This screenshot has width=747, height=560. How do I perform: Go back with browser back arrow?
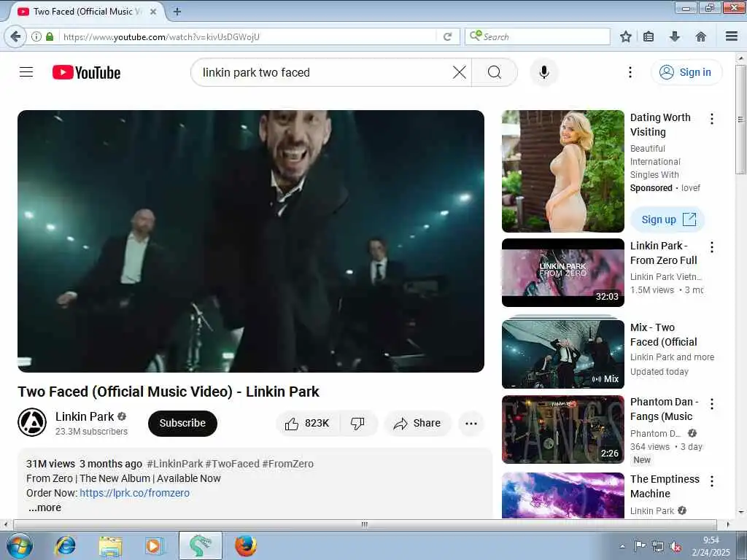coord(16,36)
